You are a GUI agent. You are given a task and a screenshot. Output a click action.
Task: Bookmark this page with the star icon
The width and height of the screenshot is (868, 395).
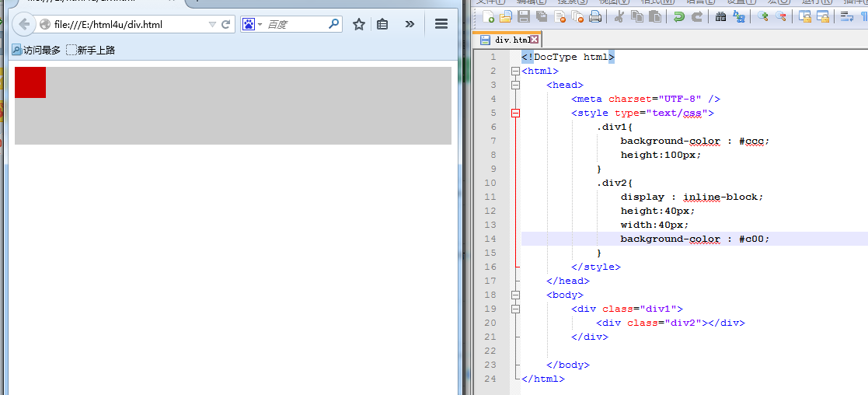tap(359, 24)
